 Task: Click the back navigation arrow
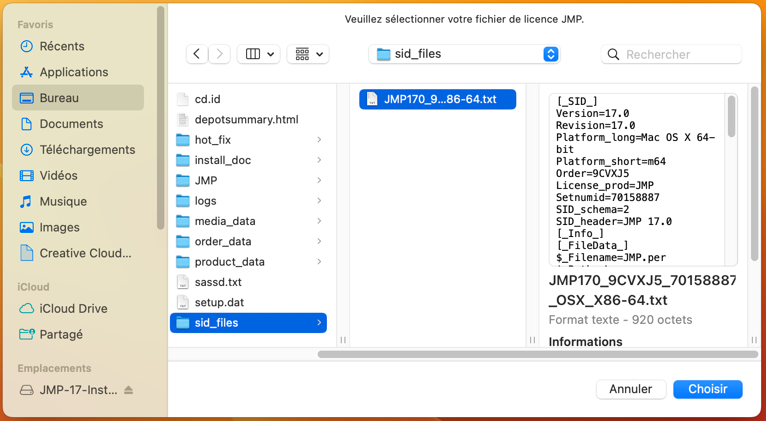click(197, 54)
